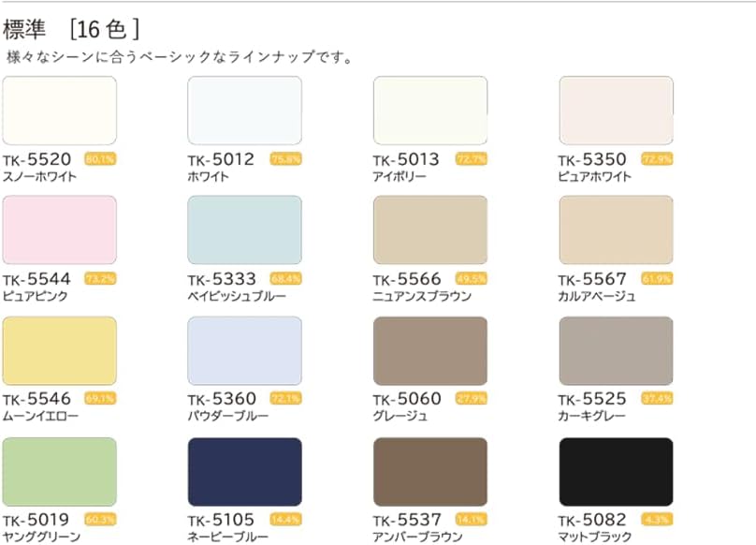Choose the TK-5105 navy blue swatch
This screenshot has width=756, height=545.
coord(245,472)
